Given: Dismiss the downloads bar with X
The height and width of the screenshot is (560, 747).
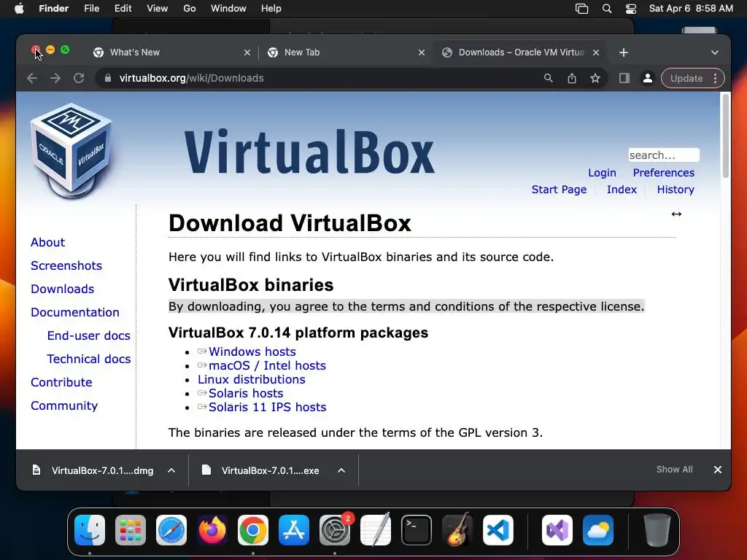Looking at the screenshot, I should [718, 470].
